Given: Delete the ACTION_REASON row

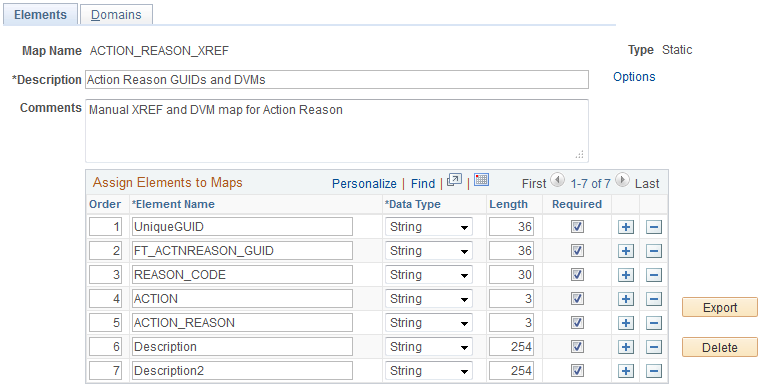Looking at the screenshot, I should 654,323.
